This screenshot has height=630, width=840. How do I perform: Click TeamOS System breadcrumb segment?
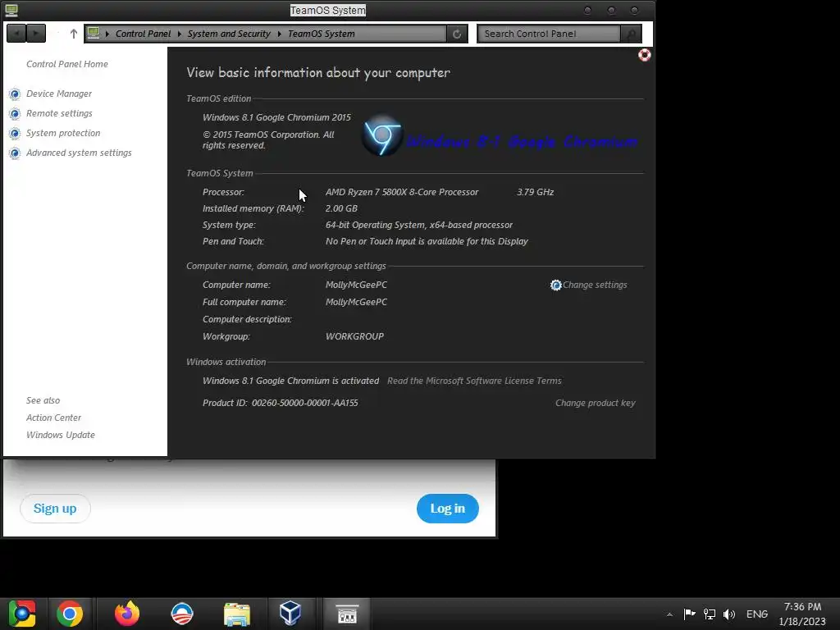pos(322,34)
